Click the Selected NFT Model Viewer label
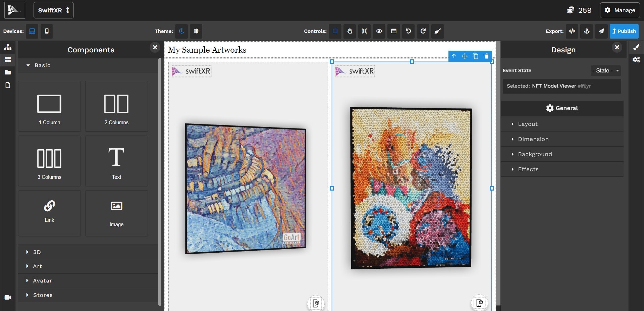The width and height of the screenshot is (644, 311). pos(562,86)
